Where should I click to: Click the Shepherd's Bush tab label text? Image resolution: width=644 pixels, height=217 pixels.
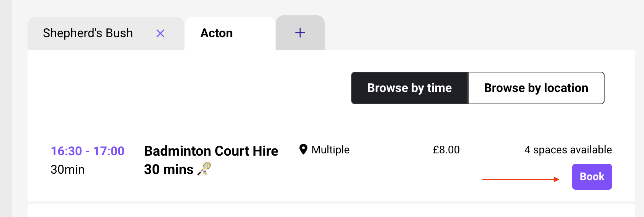pyautogui.click(x=88, y=33)
